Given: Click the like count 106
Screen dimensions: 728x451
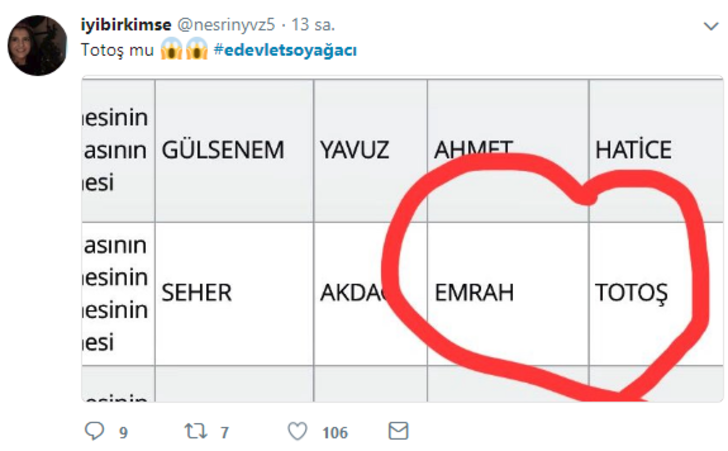Looking at the screenshot, I should (x=334, y=432).
